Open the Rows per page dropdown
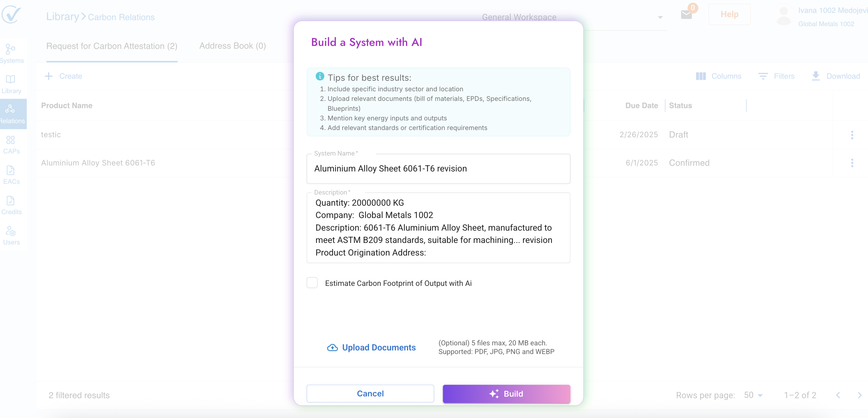868x418 pixels. coord(753,395)
